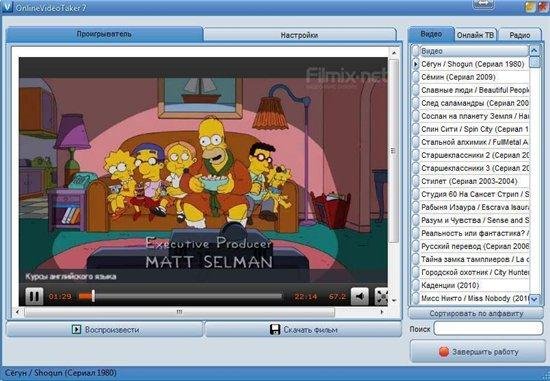Open the Настройки tab
The width and height of the screenshot is (550, 381).
point(300,35)
